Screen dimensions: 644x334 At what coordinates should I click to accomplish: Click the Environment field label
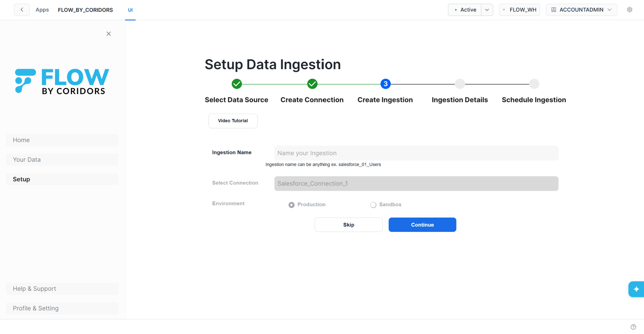(x=228, y=203)
